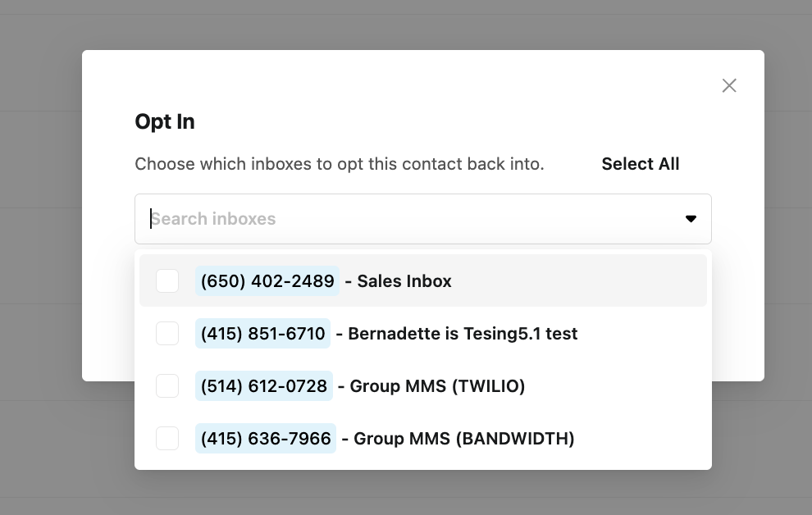Image resolution: width=812 pixels, height=515 pixels.
Task: Click the Opt In dialog heading
Action: click(x=165, y=122)
